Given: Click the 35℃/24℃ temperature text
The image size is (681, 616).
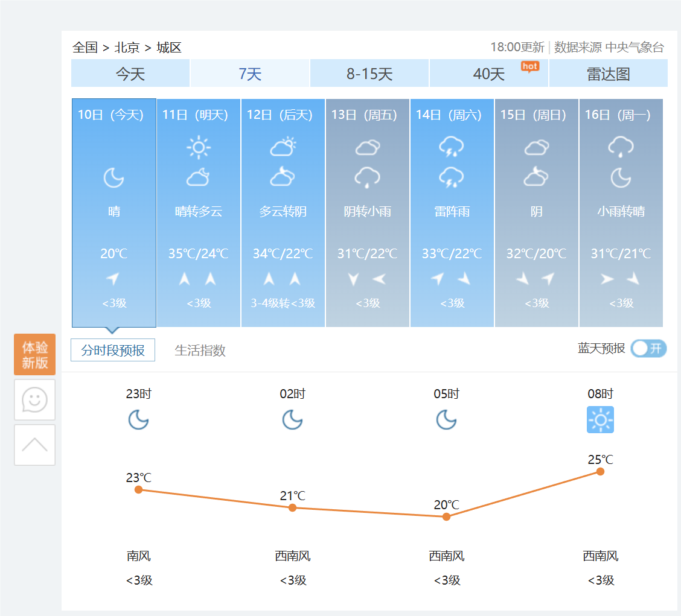Looking at the screenshot, I should 199,253.
